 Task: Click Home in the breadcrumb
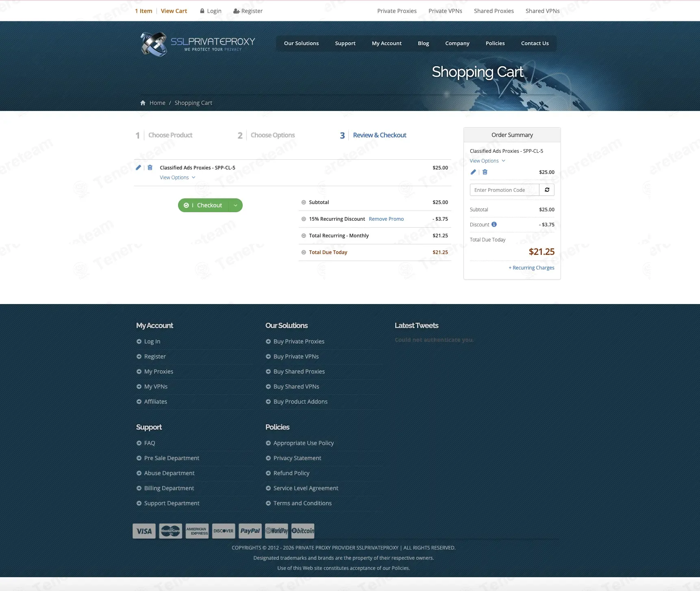[x=157, y=103]
